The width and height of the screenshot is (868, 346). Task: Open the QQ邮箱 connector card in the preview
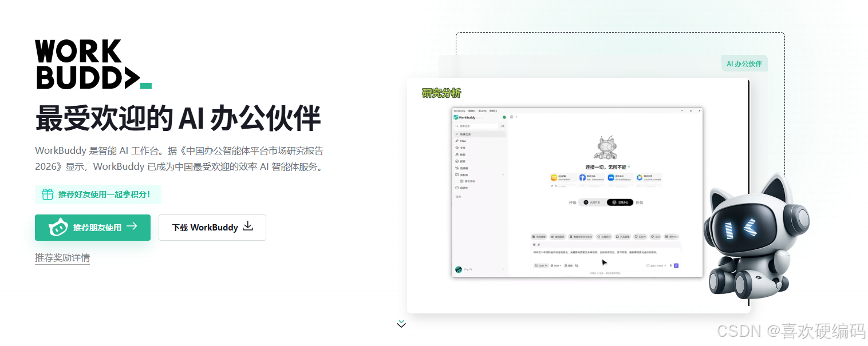click(562, 178)
